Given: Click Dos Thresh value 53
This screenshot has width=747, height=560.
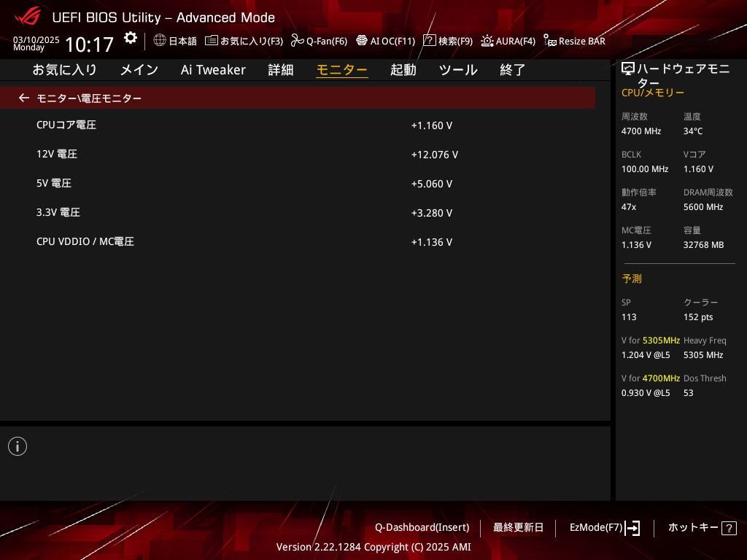Looking at the screenshot, I should [689, 393].
